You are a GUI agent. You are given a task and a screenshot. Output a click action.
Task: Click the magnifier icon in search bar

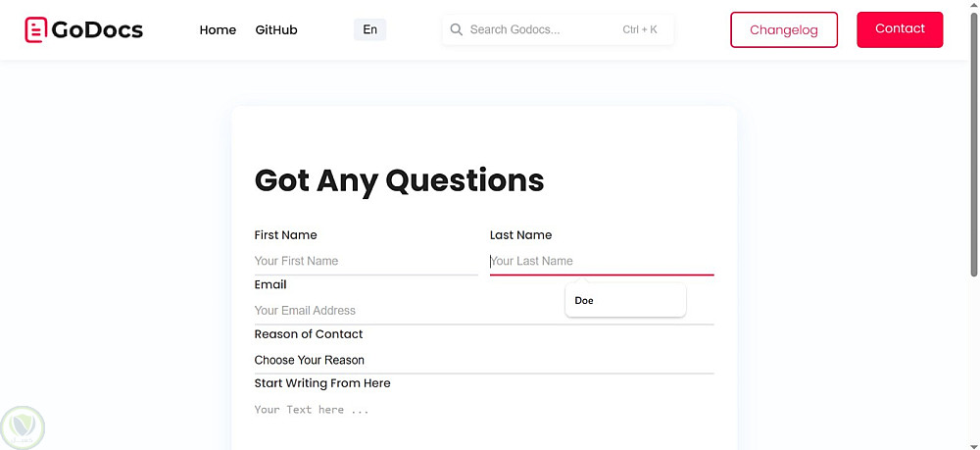tap(456, 29)
